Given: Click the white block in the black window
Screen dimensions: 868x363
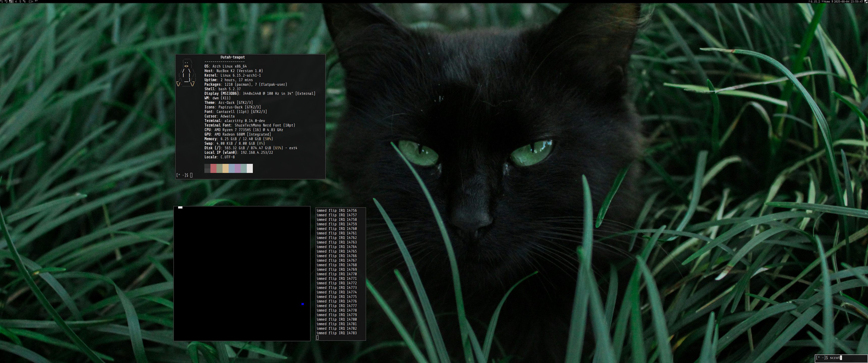Looking at the screenshot, I should (x=180, y=207).
